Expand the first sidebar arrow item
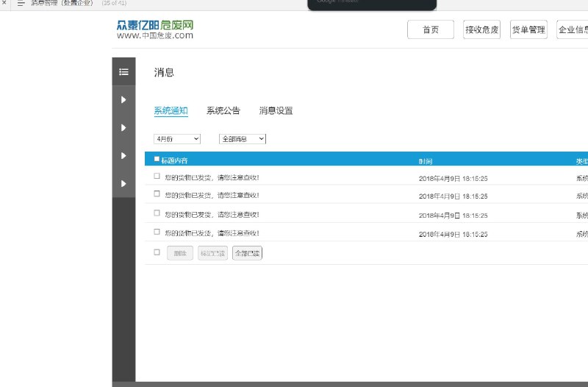This screenshot has width=588, height=387. tap(123, 100)
